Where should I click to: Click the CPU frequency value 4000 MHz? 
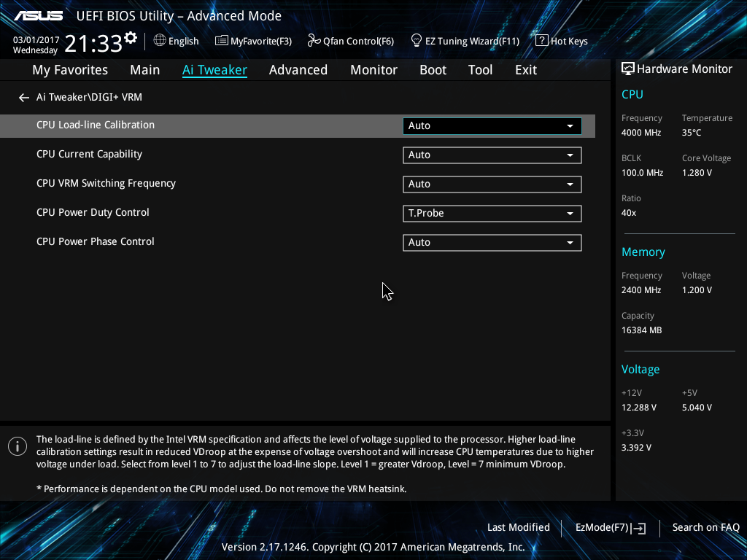[641, 133]
